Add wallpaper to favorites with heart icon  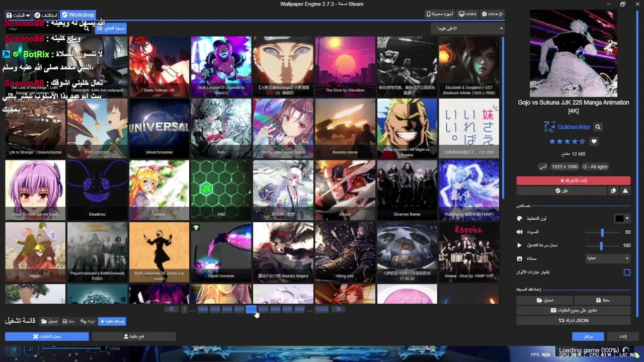594,142
